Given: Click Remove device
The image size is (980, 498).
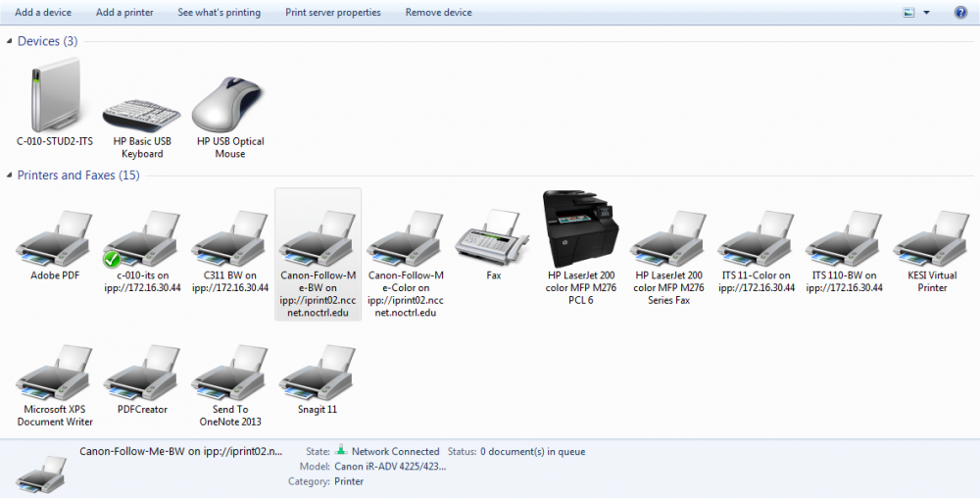Looking at the screenshot, I should pyautogui.click(x=439, y=12).
